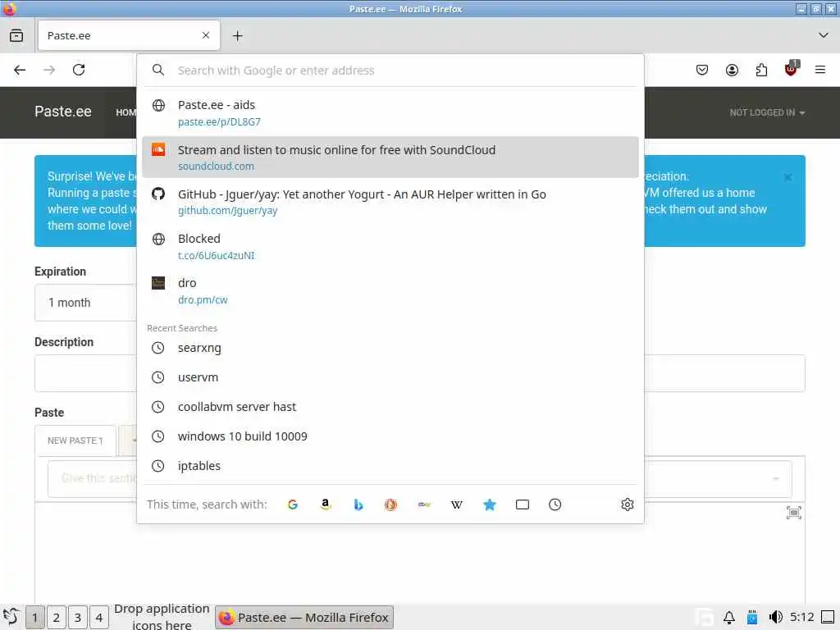
Task: Open the Firefox account icon
Action: pos(732,70)
